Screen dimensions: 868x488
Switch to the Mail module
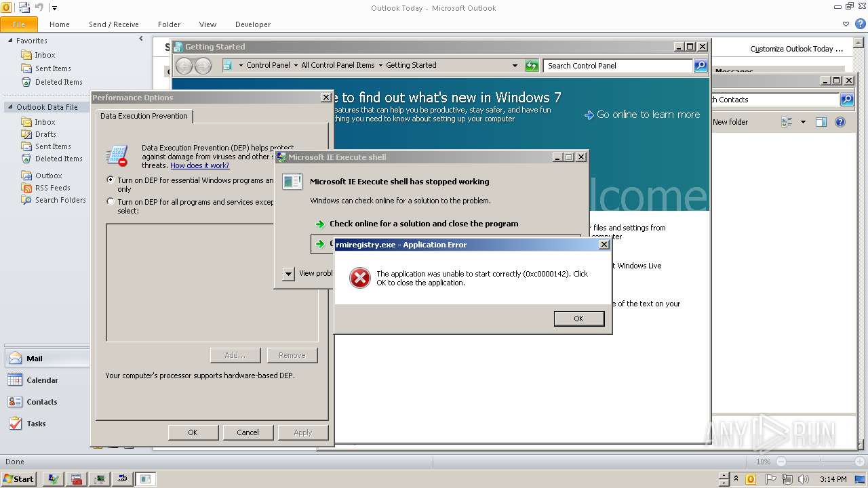[x=46, y=359]
